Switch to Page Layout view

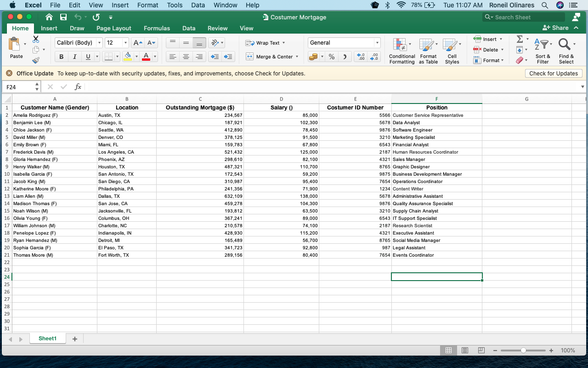[x=464, y=351]
